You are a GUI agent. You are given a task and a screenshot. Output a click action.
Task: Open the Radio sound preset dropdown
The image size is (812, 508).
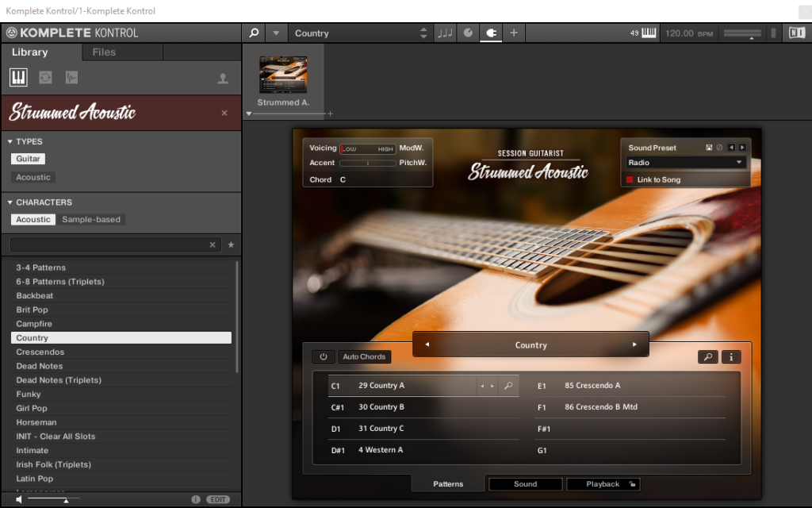686,163
